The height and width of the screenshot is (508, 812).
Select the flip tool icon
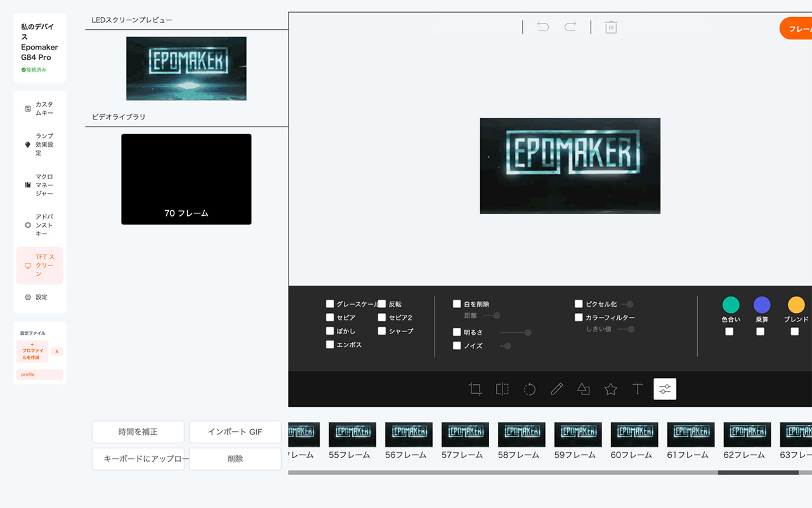pyautogui.click(x=502, y=389)
